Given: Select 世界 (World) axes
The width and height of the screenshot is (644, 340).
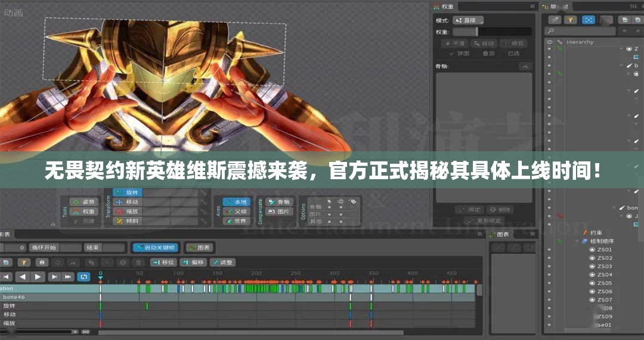Looking at the screenshot, I should [x=237, y=221].
